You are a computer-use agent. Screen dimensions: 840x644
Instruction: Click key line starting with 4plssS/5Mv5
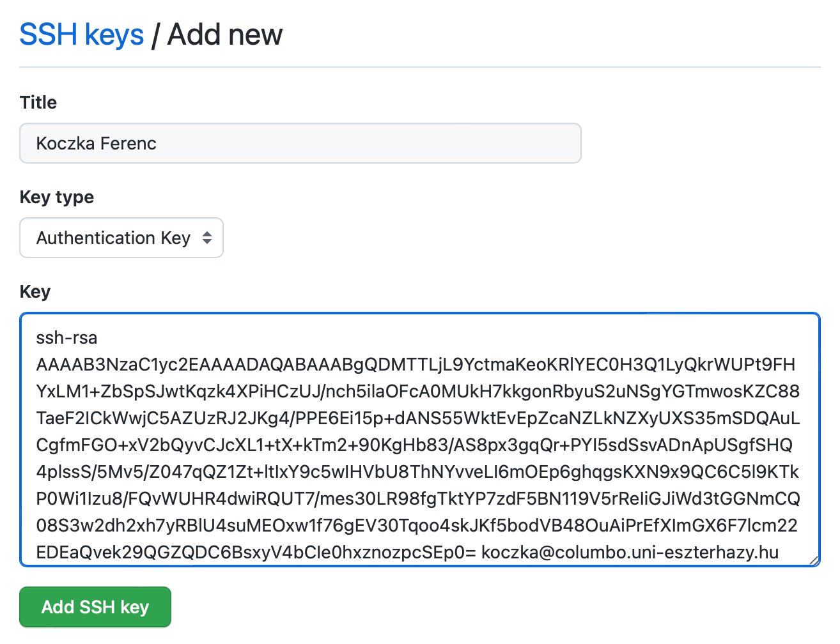417,471
